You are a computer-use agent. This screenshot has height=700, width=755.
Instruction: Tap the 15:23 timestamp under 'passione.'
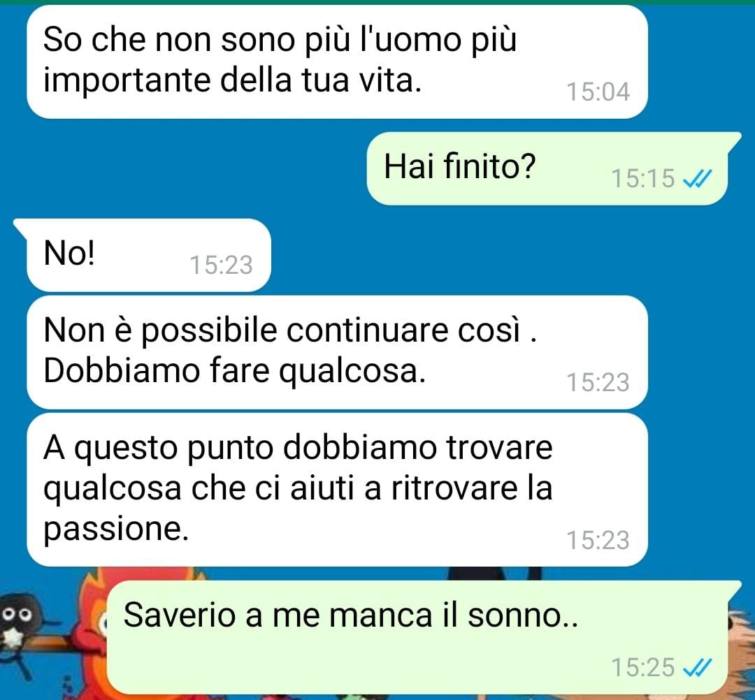598,540
